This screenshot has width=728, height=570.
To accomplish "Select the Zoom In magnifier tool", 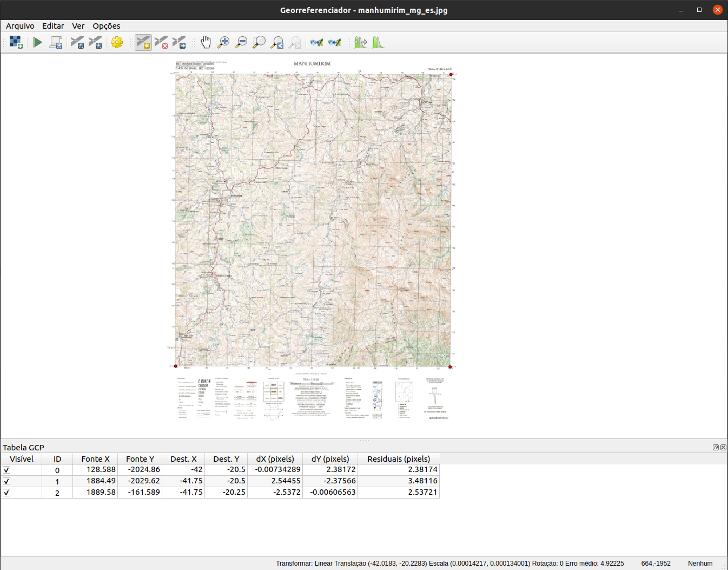I will point(223,42).
